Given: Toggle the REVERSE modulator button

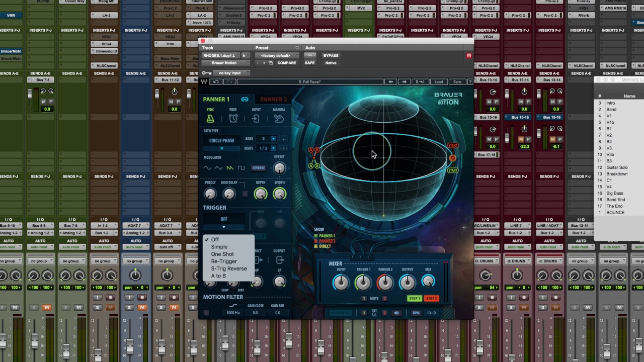Looking at the screenshot, I should pyautogui.click(x=258, y=168).
